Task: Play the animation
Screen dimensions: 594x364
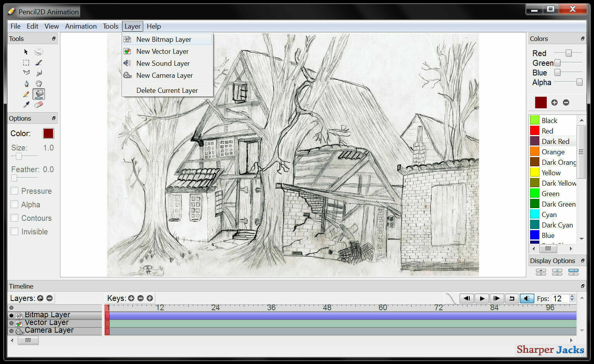Action: point(482,298)
